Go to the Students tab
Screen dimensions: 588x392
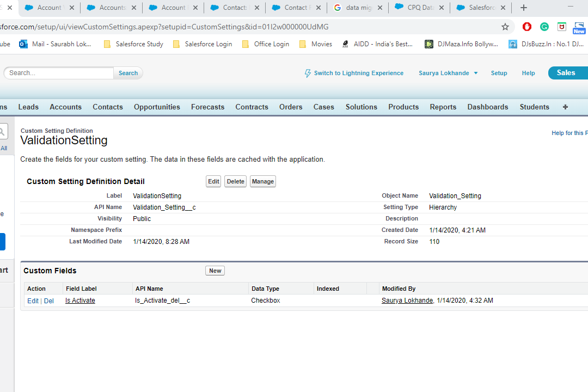click(x=535, y=107)
